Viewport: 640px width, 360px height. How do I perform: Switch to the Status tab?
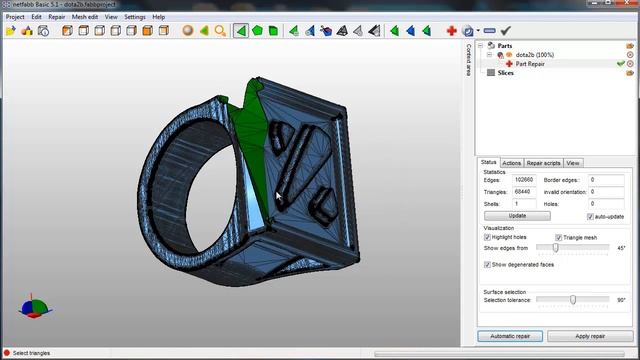tap(489, 162)
